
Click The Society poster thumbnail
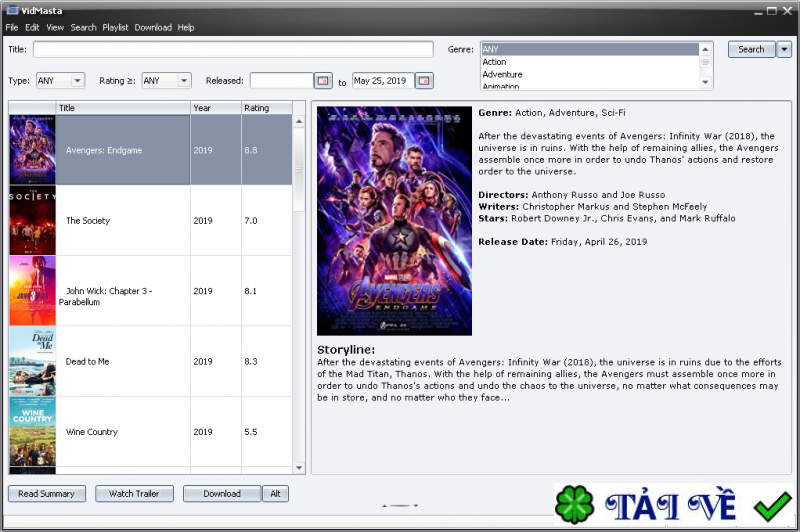point(32,220)
